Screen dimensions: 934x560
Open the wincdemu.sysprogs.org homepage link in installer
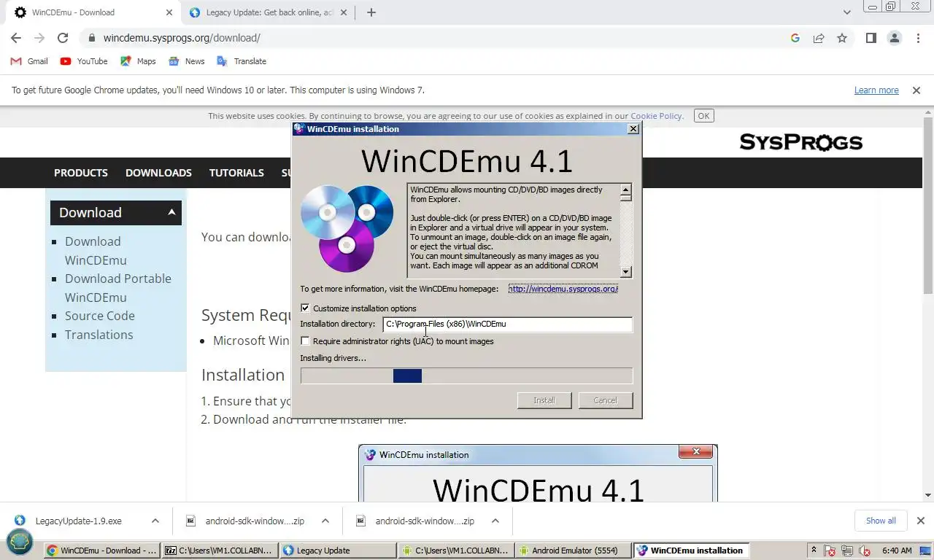[563, 289]
